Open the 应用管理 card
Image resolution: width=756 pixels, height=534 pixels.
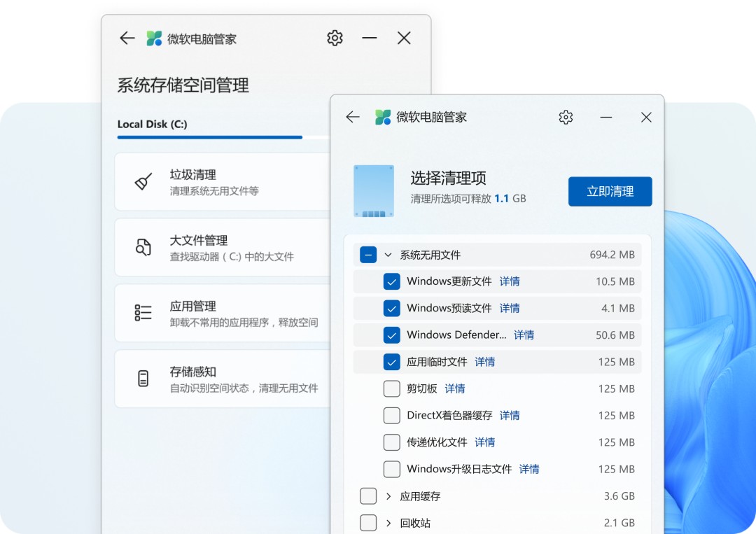[223, 313]
